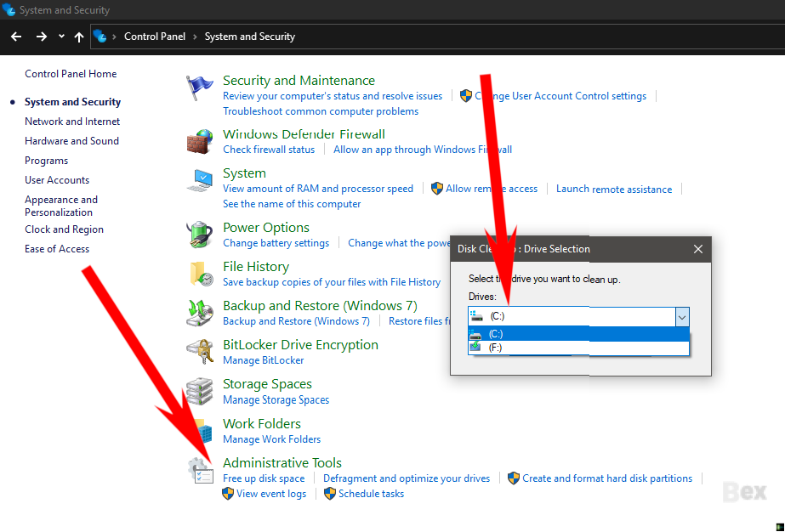Select drive (F:) in the dropdown list
The image size is (785, 532).
[x=578, y=348]
